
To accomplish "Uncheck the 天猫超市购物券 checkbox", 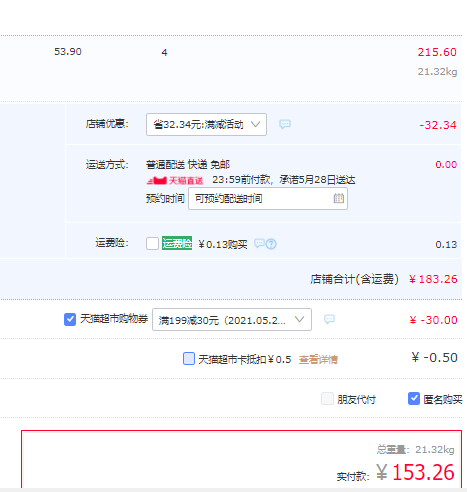I will pyautogui.click(x=70, y=319).
